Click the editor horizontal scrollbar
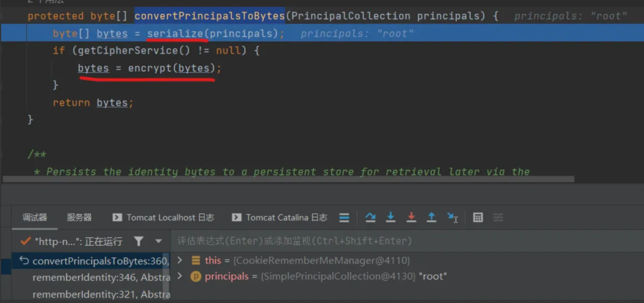 [289, 179]
